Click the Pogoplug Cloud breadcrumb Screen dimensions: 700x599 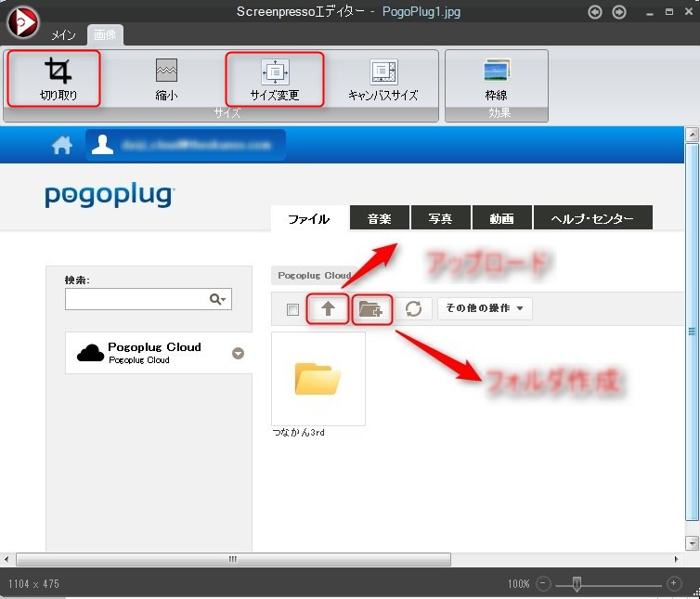point(315,276)
